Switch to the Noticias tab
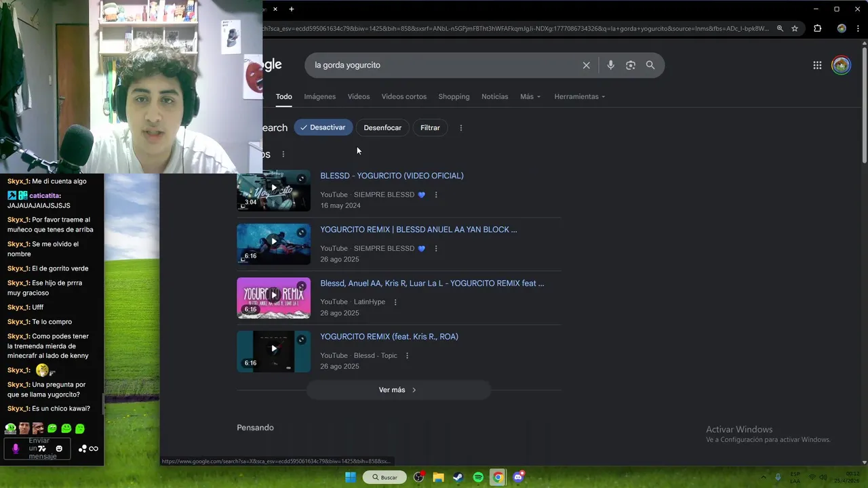The height and width of the screenshot is (488, 868). click(x=495, y=97)
